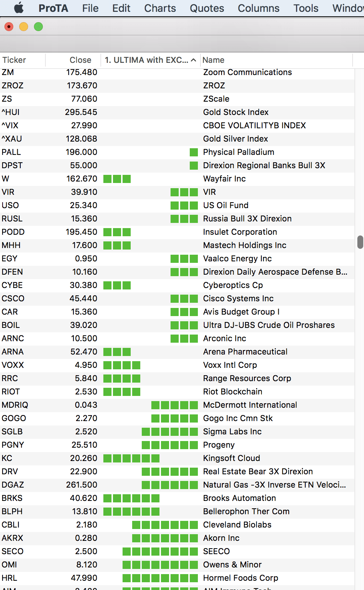The height and width of the screenshot is (590, 364).
Task: Click DPST's green signal square
Action: click(x=194, y=165)
